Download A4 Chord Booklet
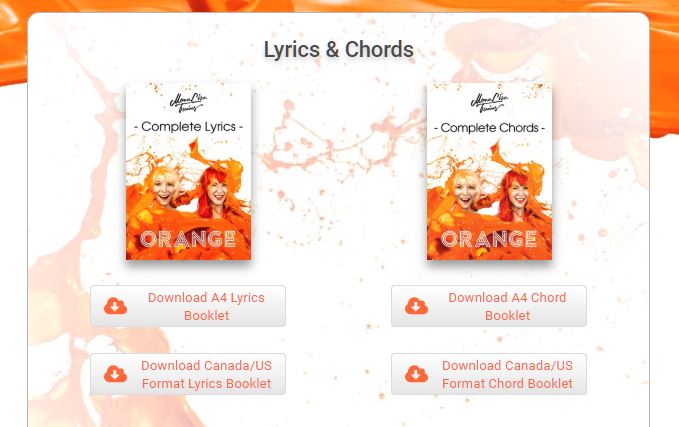The image size is (679, 427). point(489,306)
